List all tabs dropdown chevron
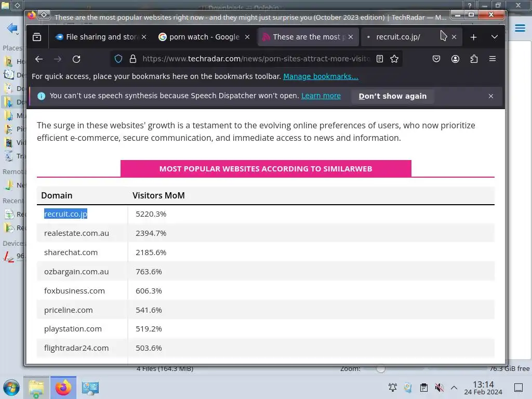This screenshot has width=532, height=399. pos(495,37)
